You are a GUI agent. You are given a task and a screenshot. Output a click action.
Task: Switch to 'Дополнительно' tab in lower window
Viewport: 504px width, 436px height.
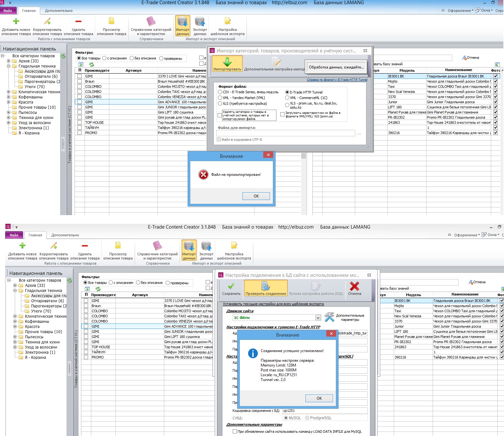(x=65, y=235)
